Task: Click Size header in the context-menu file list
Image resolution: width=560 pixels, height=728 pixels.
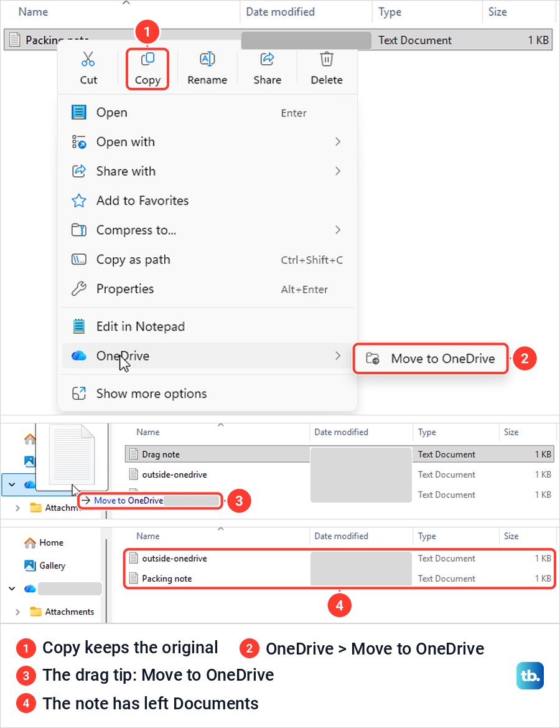Action: tap(497, 12)
